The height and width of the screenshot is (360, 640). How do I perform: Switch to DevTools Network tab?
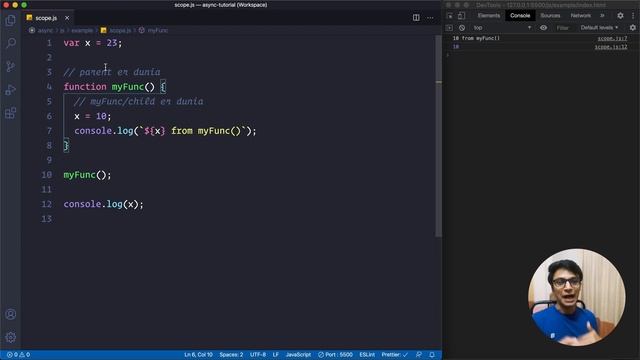[x=580, y=16]
